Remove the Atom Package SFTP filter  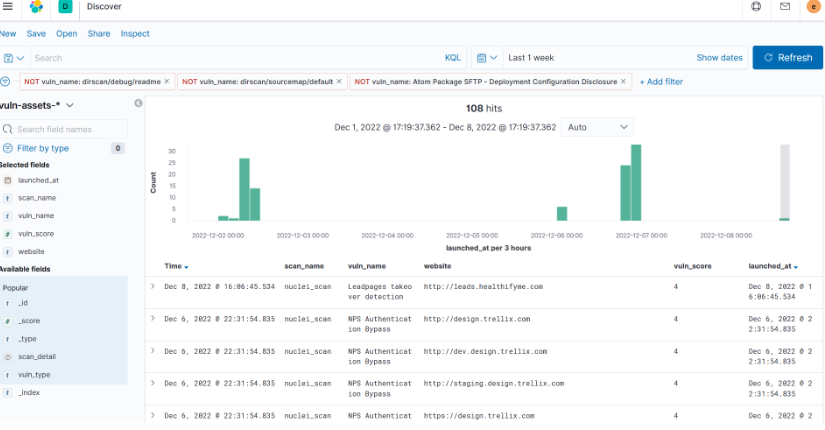pos(623,82)
